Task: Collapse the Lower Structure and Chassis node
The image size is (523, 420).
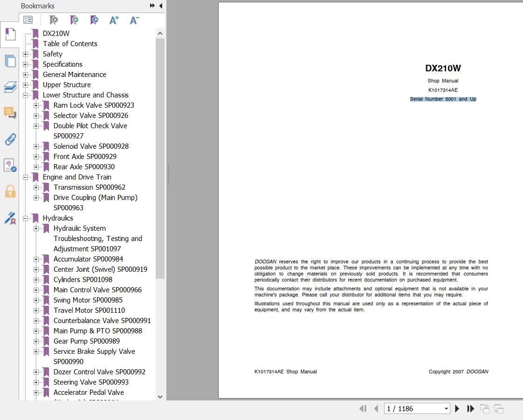Action: (25, 95)
